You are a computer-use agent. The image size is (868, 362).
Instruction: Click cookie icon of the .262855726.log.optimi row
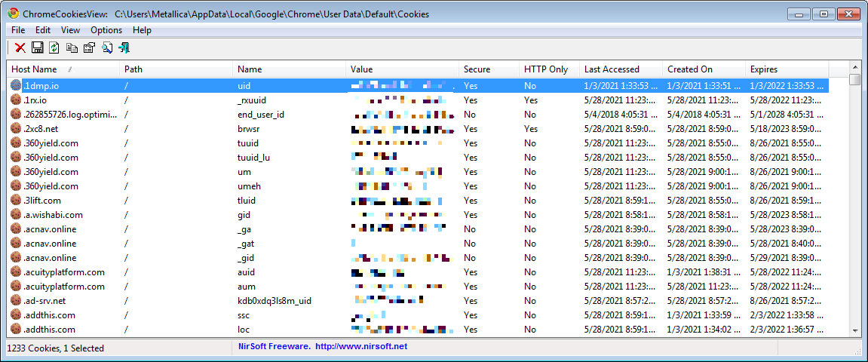click(x=16, y=115)
